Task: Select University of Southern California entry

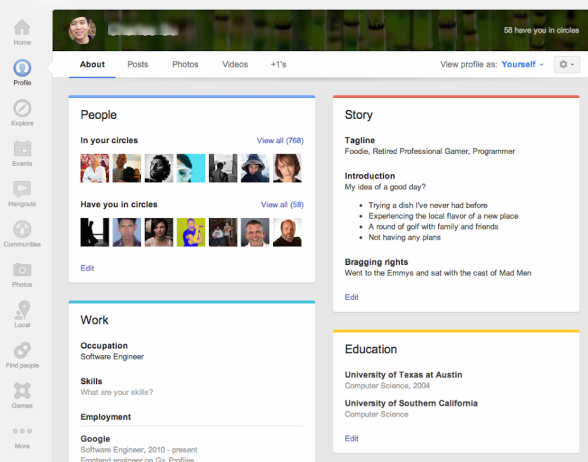Action: [411, 404]
